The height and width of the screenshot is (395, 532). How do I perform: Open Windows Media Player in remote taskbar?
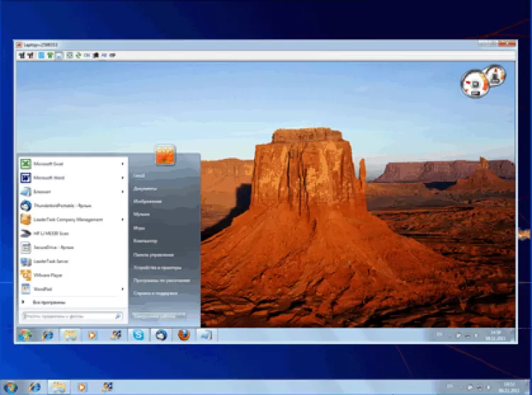(x=92, y=335)
